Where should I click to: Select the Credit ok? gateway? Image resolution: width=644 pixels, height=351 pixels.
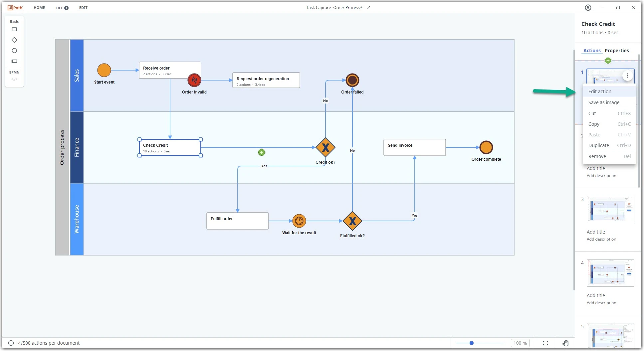click(325, 147)
